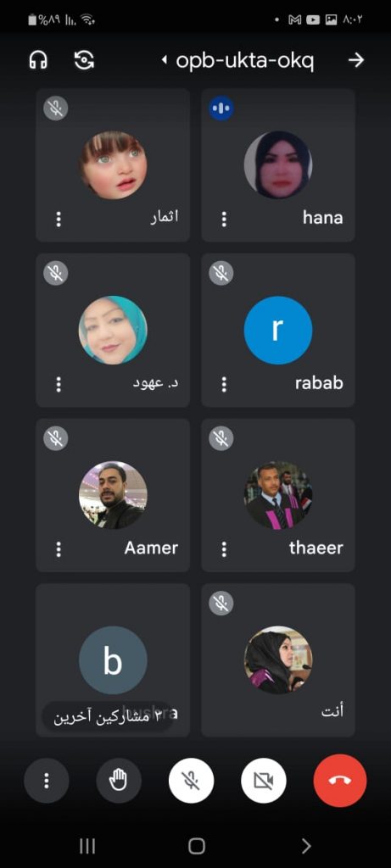
Task: Open Android recent apps button
Action: [x=87, y=845]
